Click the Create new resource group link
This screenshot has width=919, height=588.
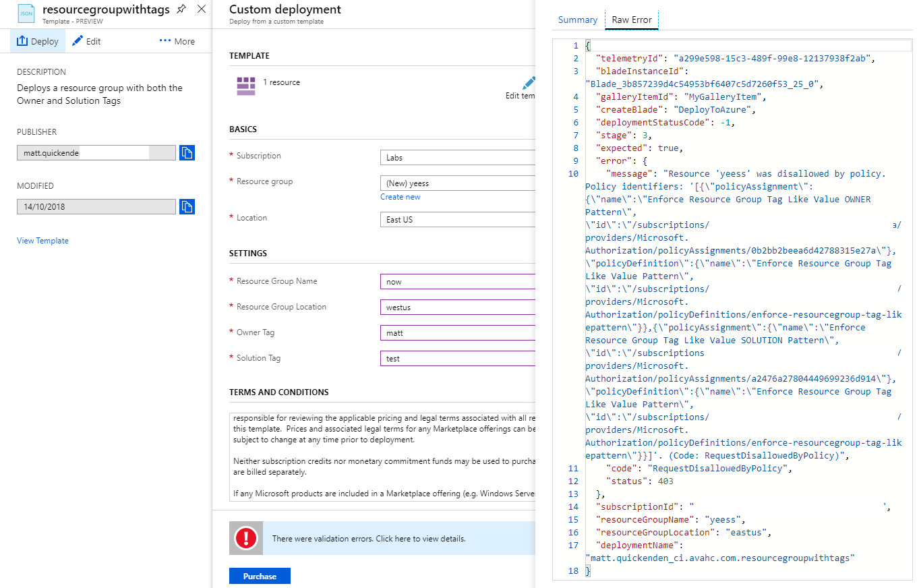point(401,197)
